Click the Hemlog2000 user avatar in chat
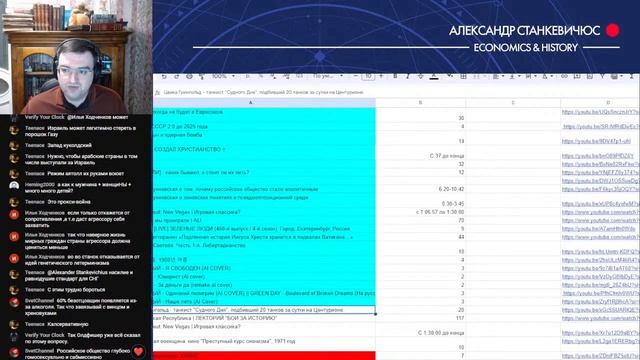The width and height of the screenshot is (640, 360). coord(14,186)
